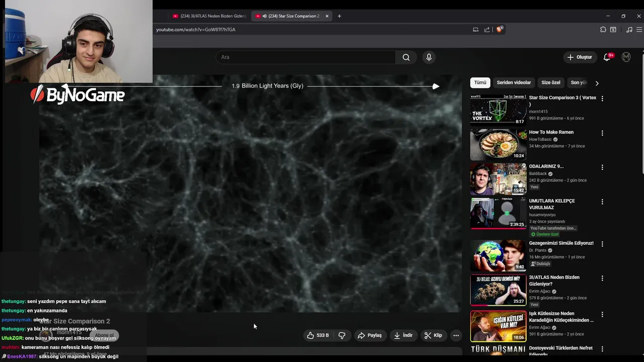Open more actions ellipsis below video
This screenshot has height=362, width=644.
[456, 335]
